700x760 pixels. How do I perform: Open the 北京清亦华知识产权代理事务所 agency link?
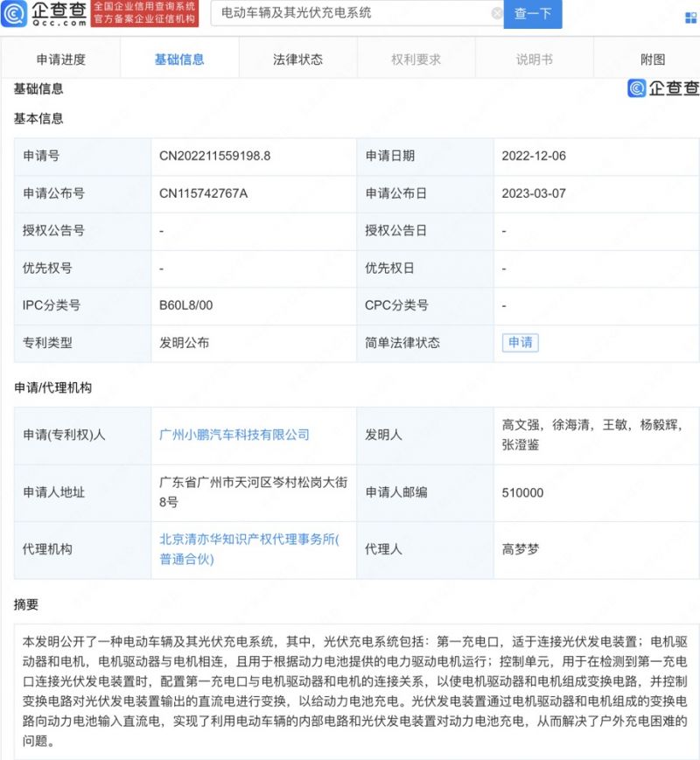(249, 548)
